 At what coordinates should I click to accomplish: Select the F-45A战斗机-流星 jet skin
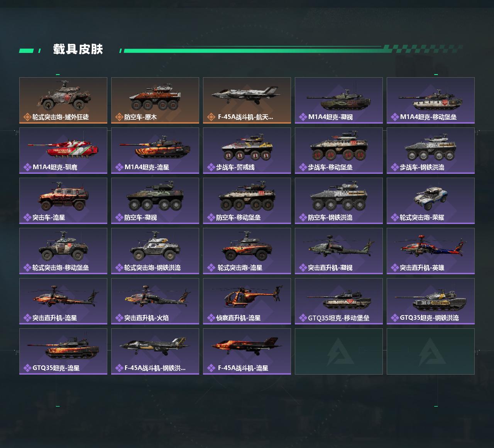coord(247,351)
